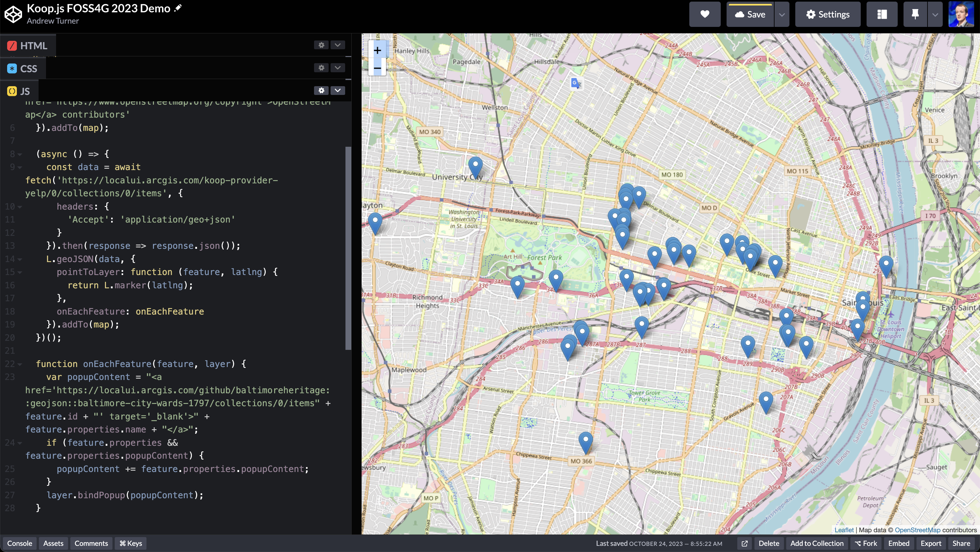Open the change view layout icon

point(881,14)
